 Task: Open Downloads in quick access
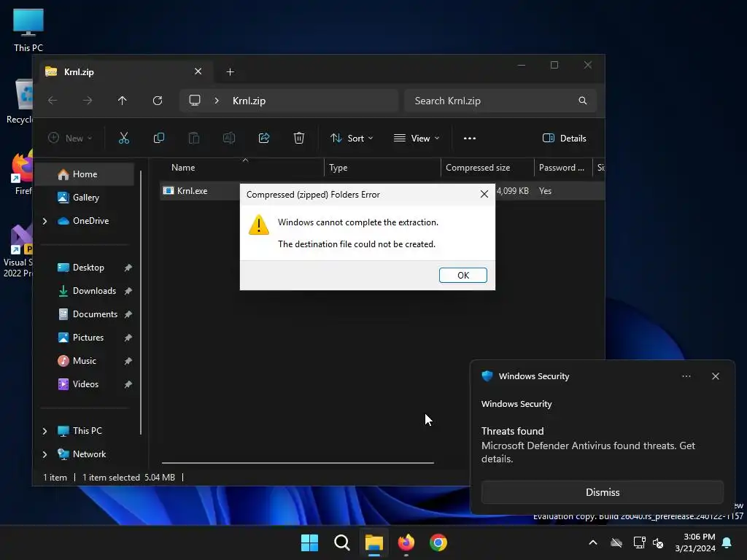[x=94, y=291]
